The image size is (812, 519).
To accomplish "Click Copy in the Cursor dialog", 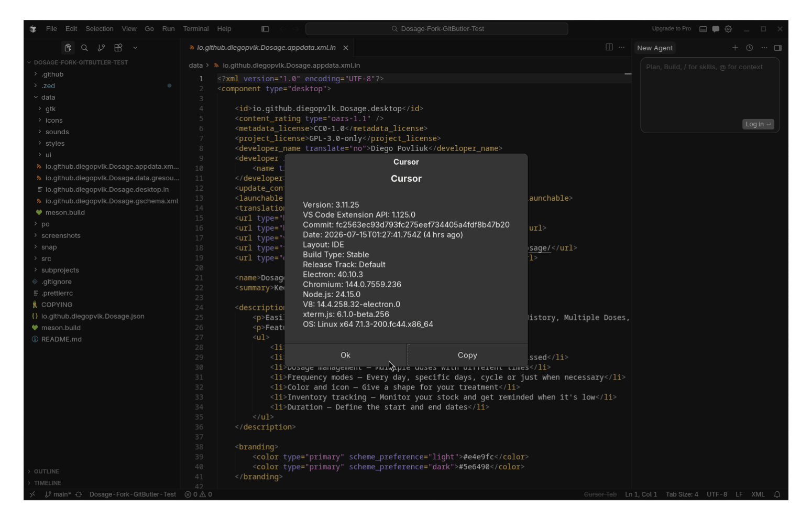I will (x=467, y=355).
